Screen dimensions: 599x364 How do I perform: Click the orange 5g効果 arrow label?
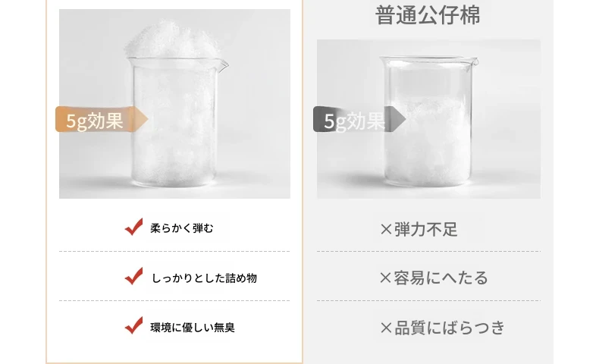[102, 120]
